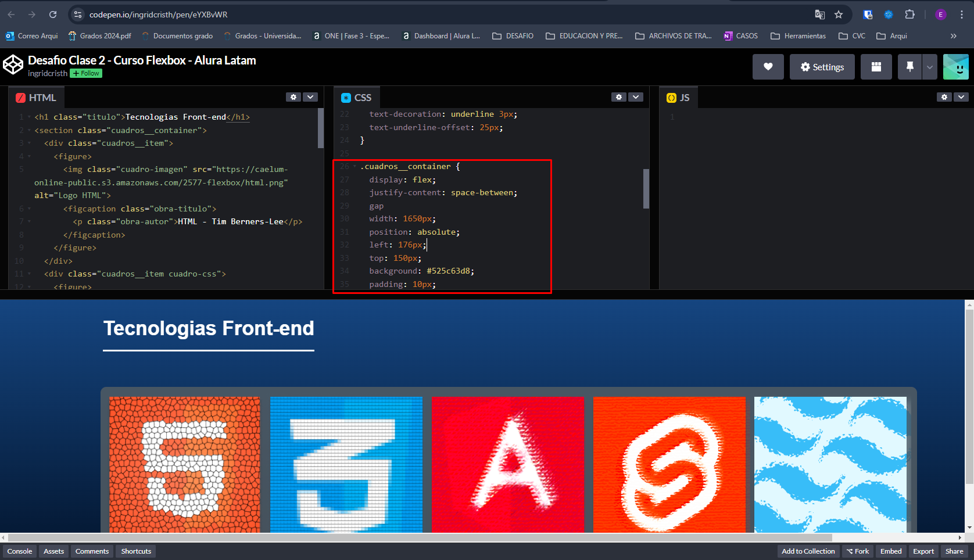Click the preview horizontal scrollbar
Image resolution: width=974 pixels, height=560 pixels.
(420, 537)
